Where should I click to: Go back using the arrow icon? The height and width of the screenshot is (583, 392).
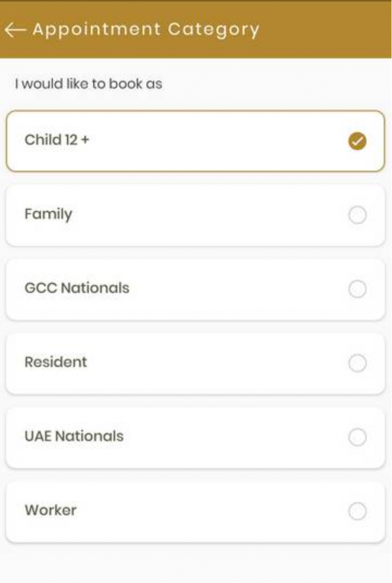[x=15, y=30]
